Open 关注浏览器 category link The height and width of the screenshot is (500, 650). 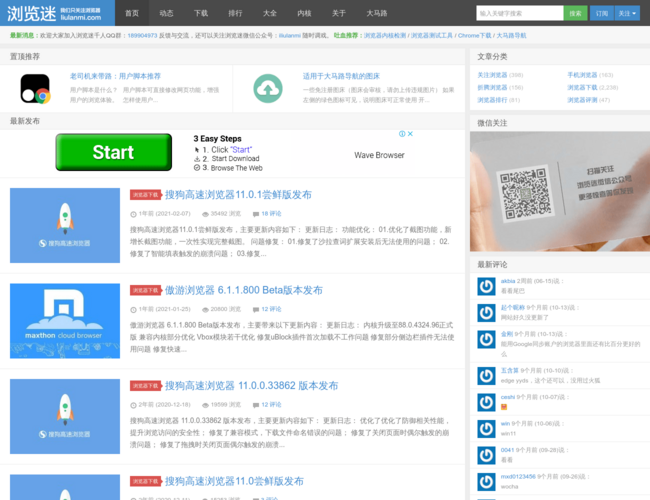[492, 75]
